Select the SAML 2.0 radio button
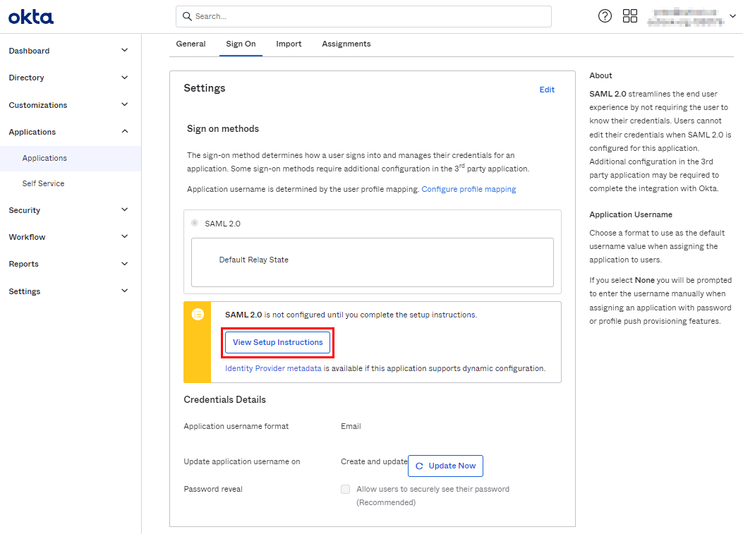Screen dimensions: 743x534 [195, 223]
